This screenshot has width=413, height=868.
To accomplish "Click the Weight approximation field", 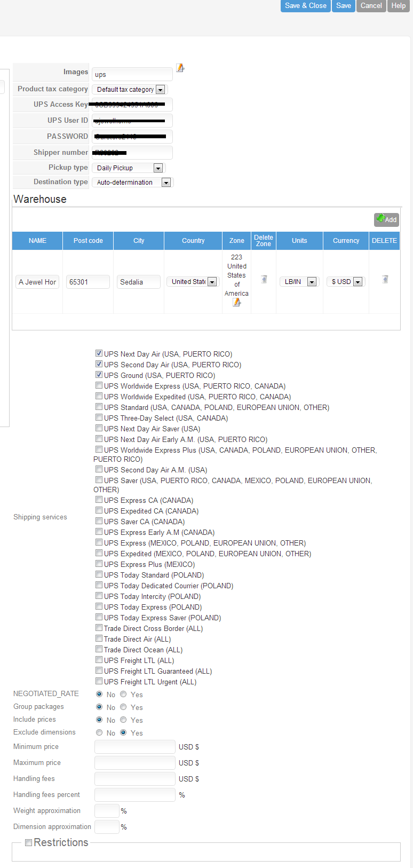I will [x=107, y=811].
